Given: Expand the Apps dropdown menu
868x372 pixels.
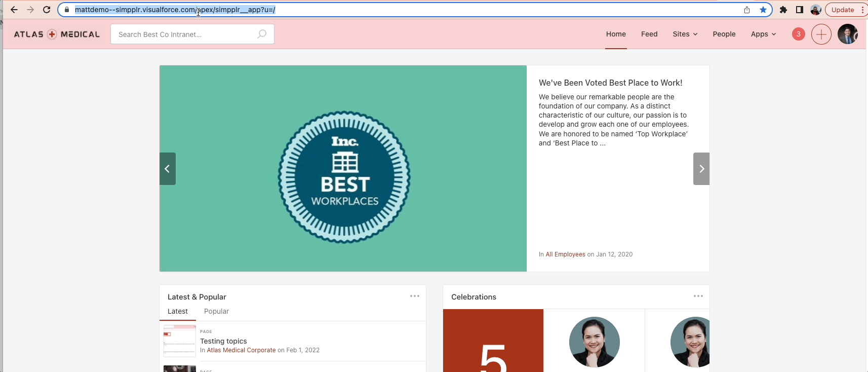Looking at the screenshot, I should tap(763, 34).
